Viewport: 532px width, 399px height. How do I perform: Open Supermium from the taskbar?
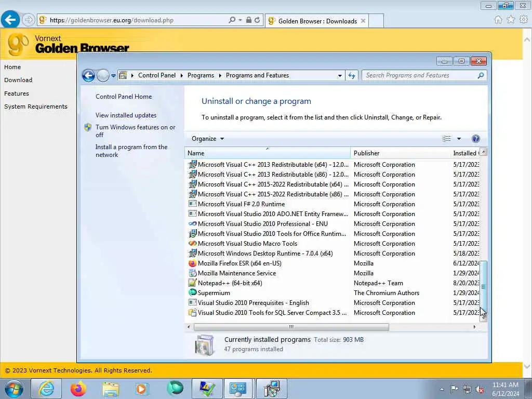tap(175, 388)
